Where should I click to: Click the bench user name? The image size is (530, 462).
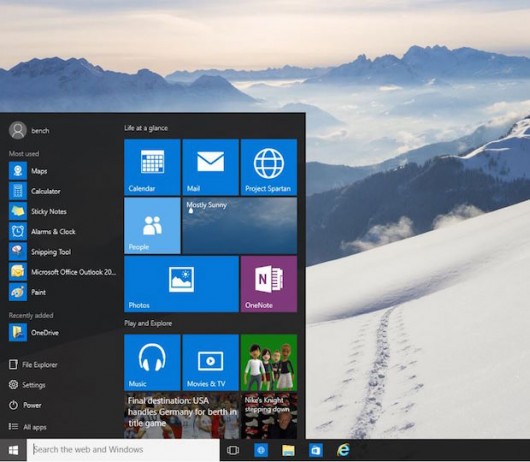[40, 131]
